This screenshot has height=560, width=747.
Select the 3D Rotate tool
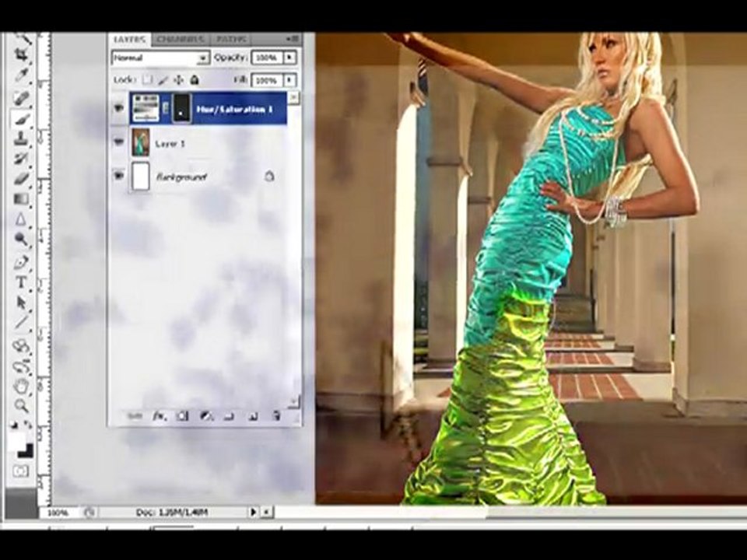pos(22,345)
